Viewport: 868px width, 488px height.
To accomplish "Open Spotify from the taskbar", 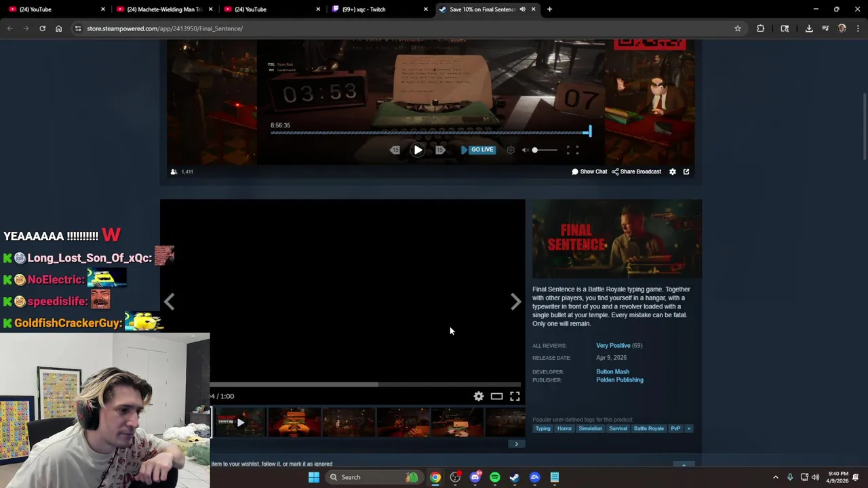I will [x=495, y=477].
